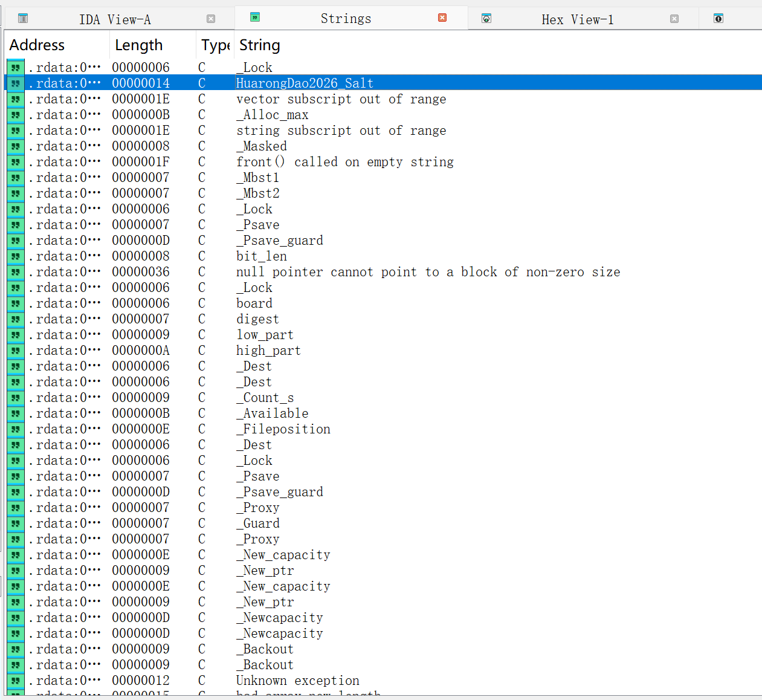
Task: Click the string icon beside the HuarongDao2026_Salt row
Action: coord(16,83)
